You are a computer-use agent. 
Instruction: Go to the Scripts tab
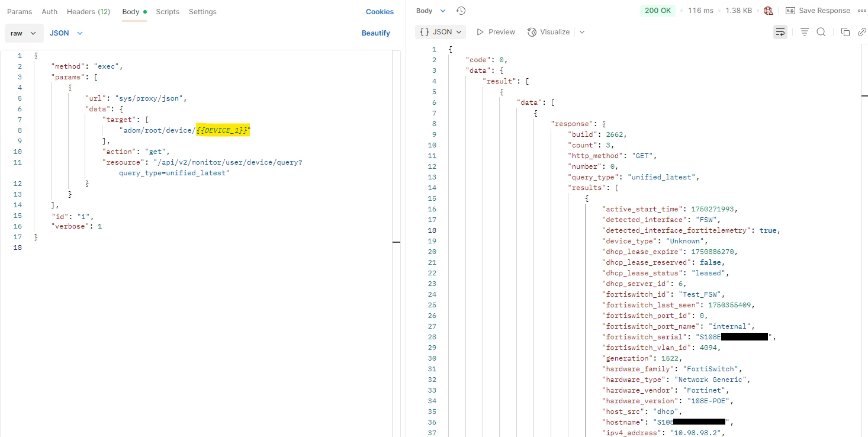click(168, 12)
